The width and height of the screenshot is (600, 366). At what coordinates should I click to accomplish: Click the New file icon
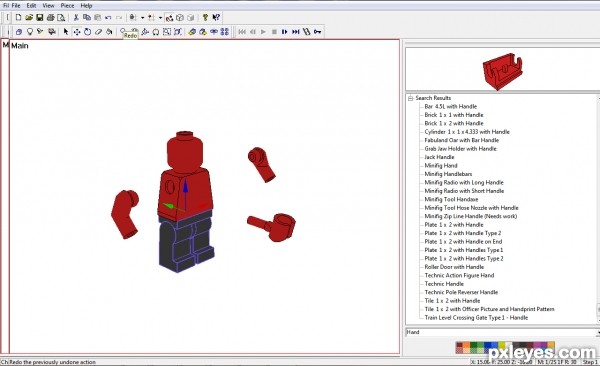coord(18,18)
